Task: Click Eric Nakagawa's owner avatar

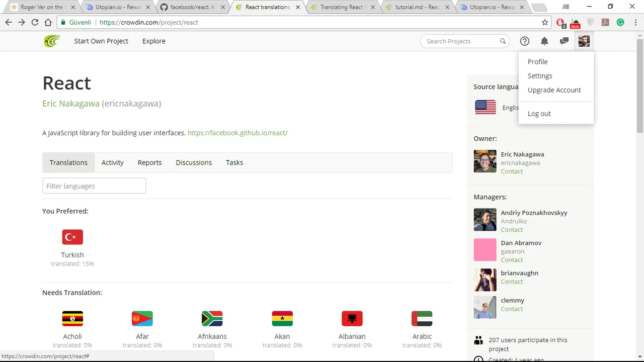Action: click(x=485, y=161)
